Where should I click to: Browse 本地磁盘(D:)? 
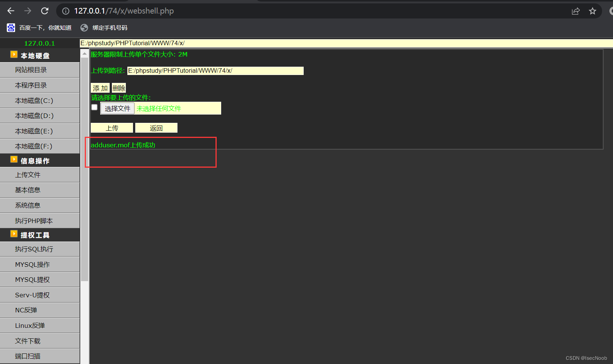point(40,116)
